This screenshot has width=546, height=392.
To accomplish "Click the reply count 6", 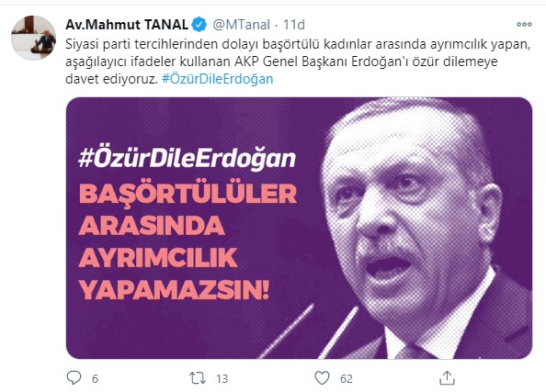I will pyautogui.click(x=95, y=378).
